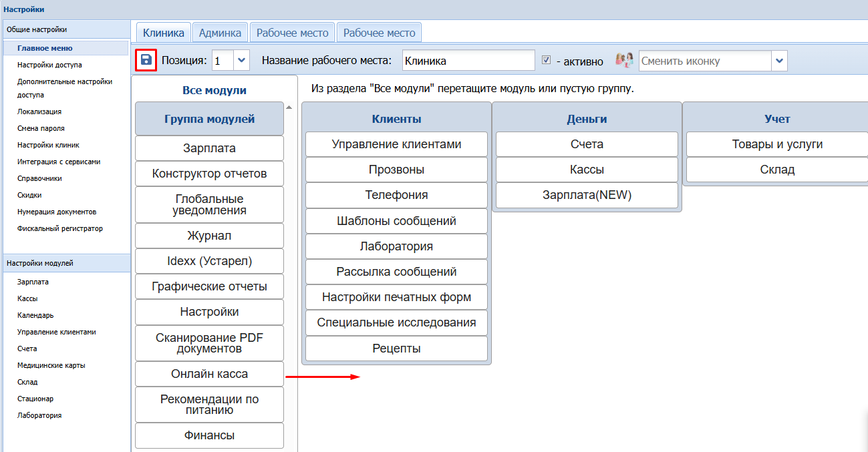This screenshot has width=868, height=452.
Task: Open the last Рабочее место tab
Action: (379, 33)
